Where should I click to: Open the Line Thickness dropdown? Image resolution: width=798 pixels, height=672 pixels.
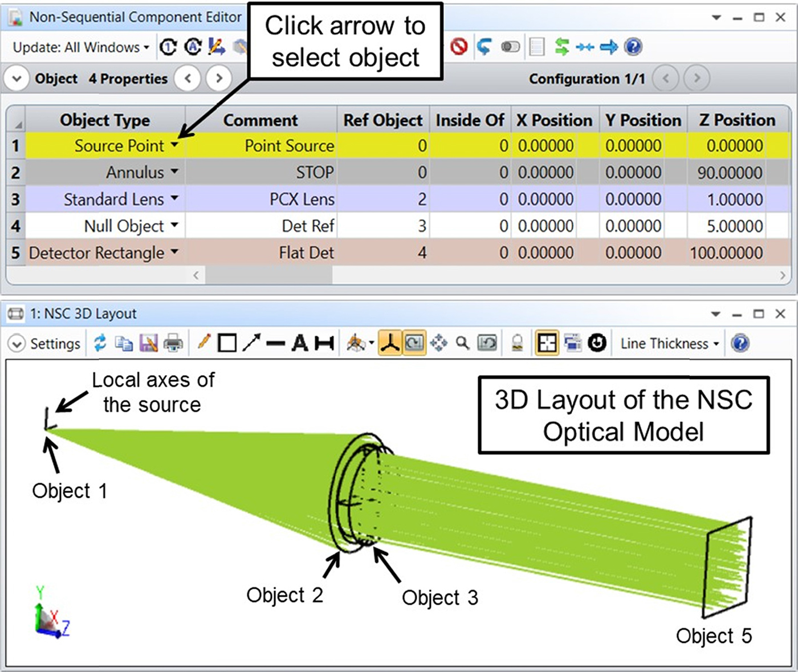(x=669, y=344)
